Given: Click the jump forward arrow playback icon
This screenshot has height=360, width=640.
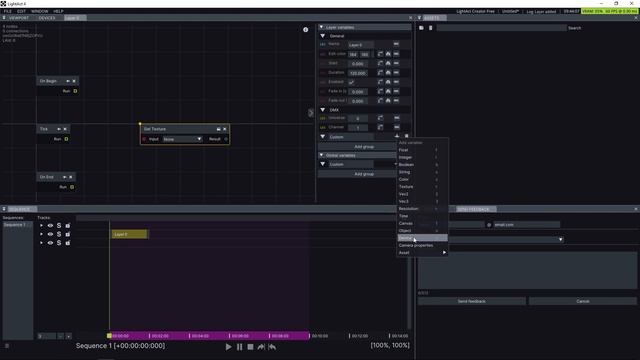Looking at the screenshot, I should (x=261, y=347).
